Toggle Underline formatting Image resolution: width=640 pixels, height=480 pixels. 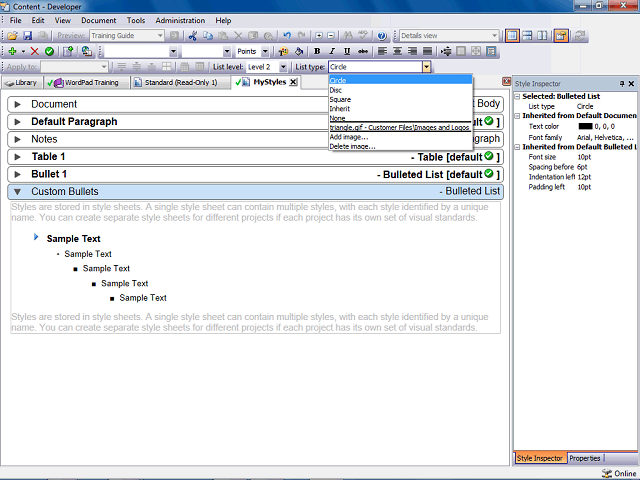(x=347, y=51)
